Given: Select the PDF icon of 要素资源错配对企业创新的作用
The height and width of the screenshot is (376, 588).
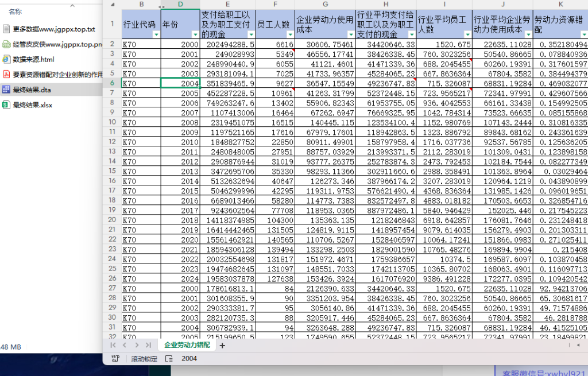Looking at the screenshot, I should coord(6,74).
